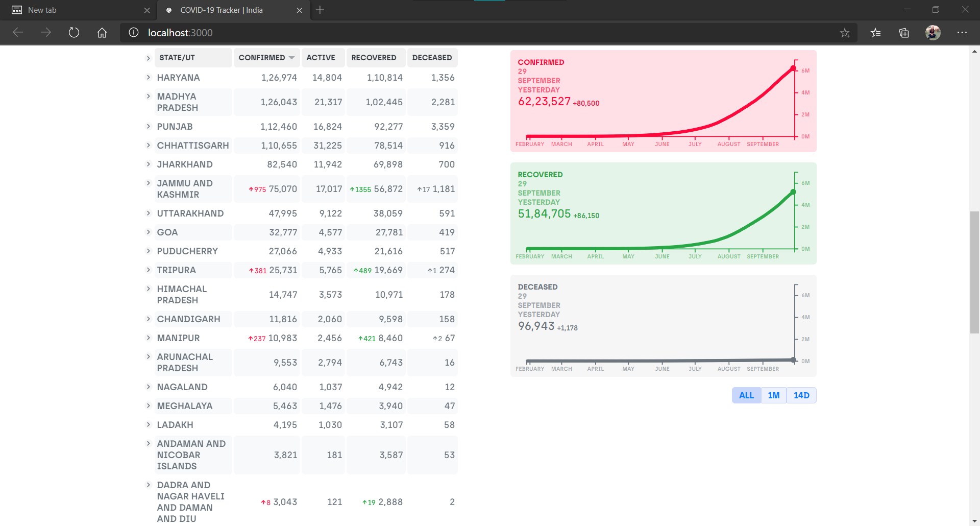Click the page vertical scrollbar thumb
980x526 pixels.
coord(974,272)
